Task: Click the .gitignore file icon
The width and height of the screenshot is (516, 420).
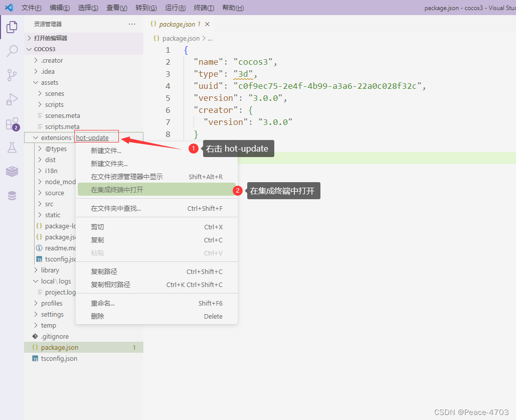Action: pos(35,336)
